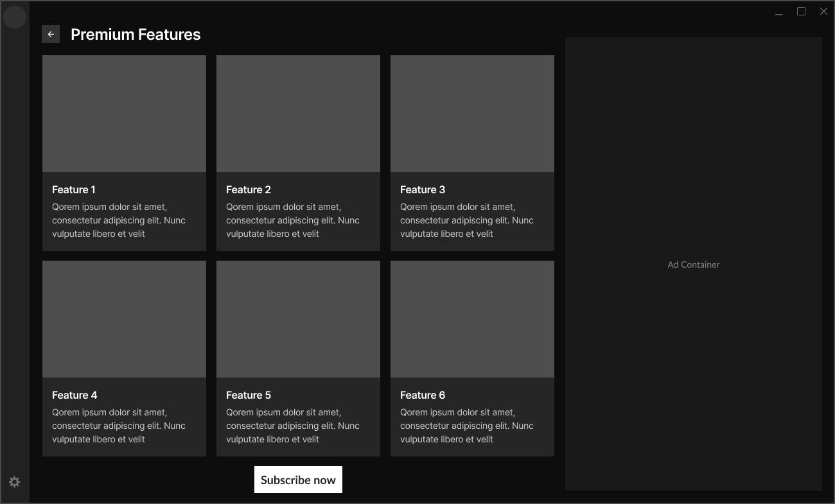
Task: Click the description text under Feature 6
Action: coord(466,426)
